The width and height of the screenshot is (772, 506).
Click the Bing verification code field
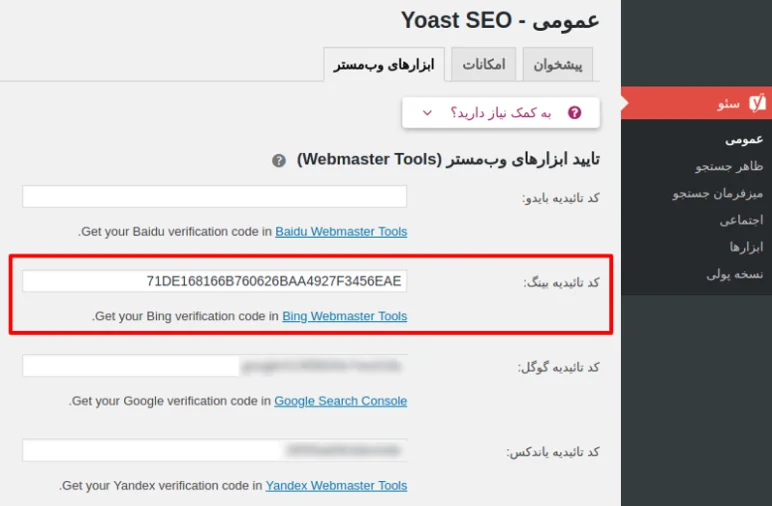point(215,281)
